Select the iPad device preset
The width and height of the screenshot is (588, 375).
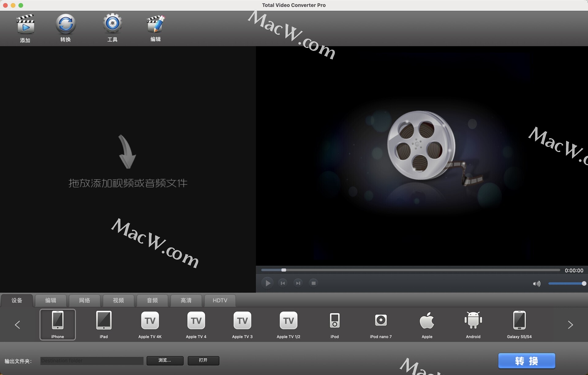(x=104, y=324)
